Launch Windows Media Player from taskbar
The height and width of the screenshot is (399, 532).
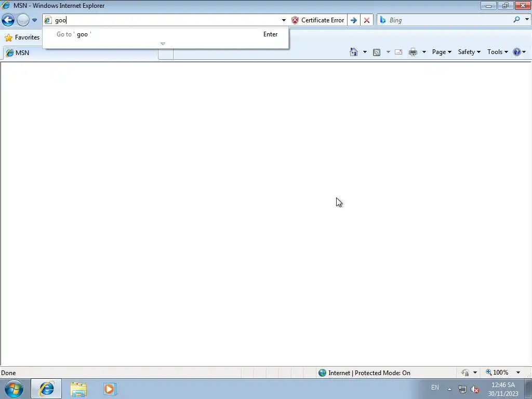[x=110, y=389]
